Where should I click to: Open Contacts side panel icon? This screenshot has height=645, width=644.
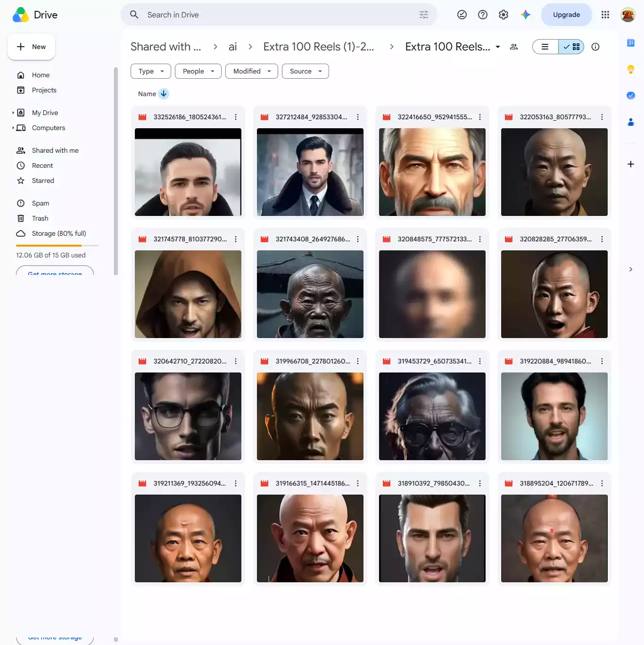tap(631, 122)
